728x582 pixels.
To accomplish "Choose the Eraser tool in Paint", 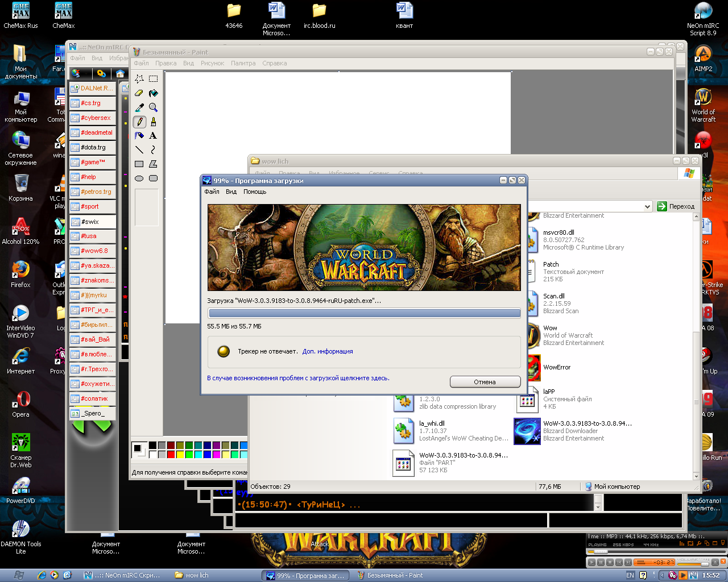I will pyautogui.click(x=139, y=93).
